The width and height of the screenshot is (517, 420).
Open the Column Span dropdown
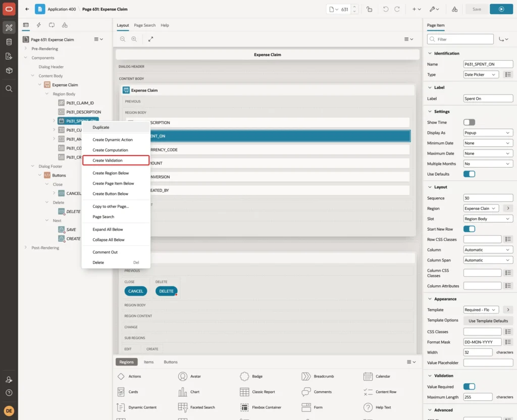pos(488,260)
